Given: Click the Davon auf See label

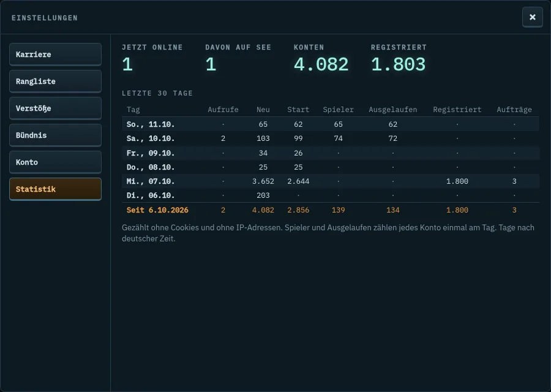Looking at the screenshot, I should (x=238, y=47).
